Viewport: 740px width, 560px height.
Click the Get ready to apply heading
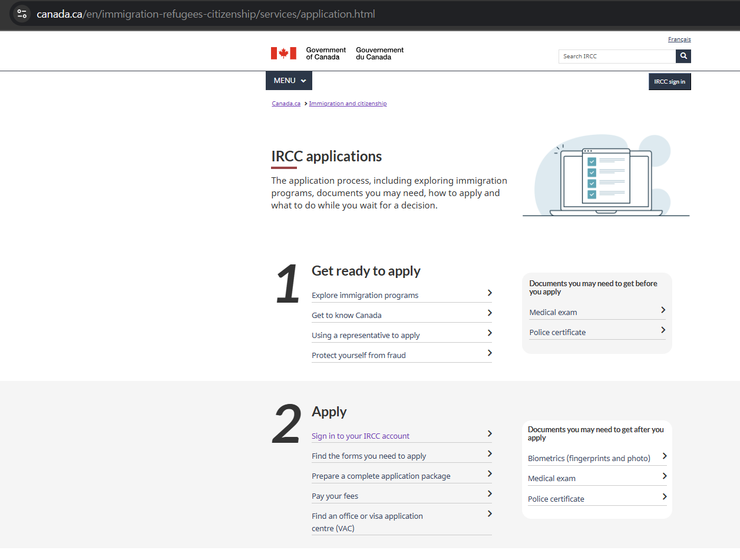(366, 271)
